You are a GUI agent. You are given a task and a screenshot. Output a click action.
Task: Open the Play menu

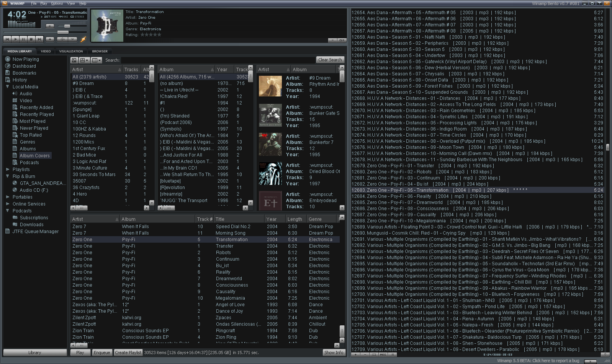tap(44, 3)
